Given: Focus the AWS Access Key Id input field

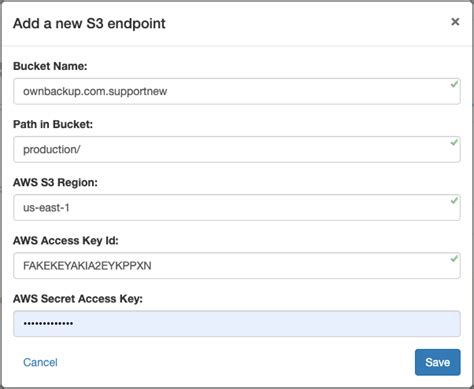Looking at the screenshot, I should tap(237, 266).
